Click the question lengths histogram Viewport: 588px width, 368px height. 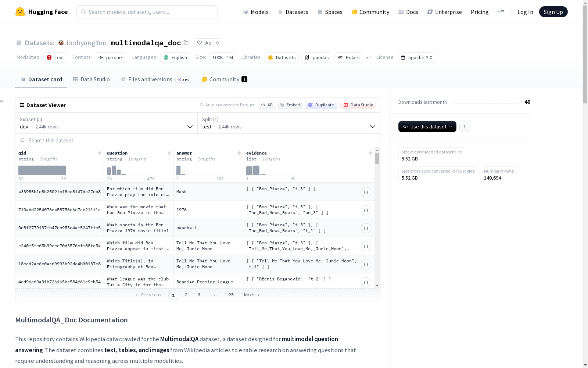(x=130, y=170)
